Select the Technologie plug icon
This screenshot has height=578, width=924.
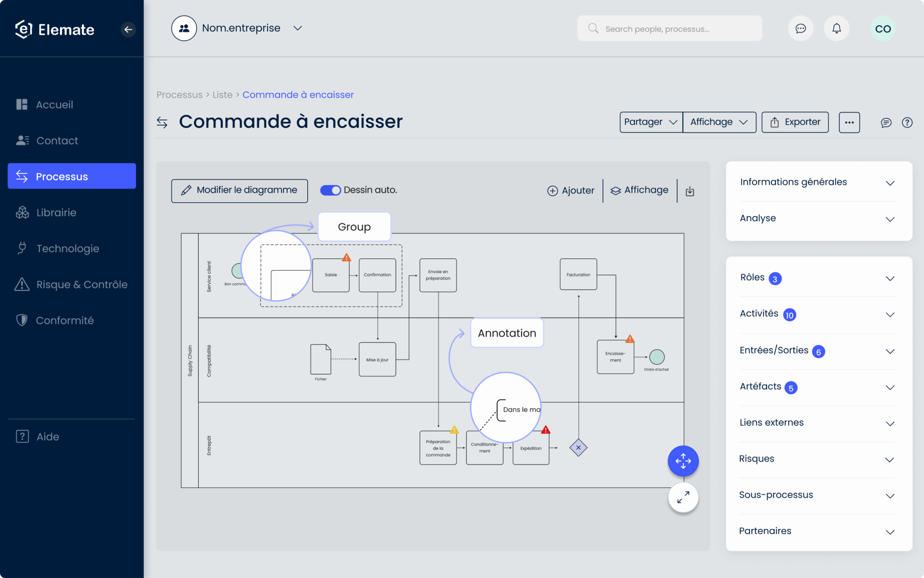[22, 248]
